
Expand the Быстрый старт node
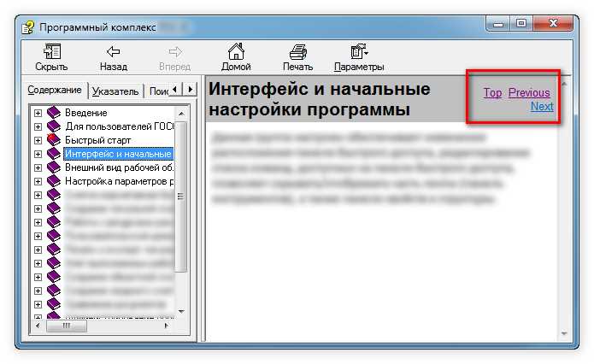coord(38,140)
